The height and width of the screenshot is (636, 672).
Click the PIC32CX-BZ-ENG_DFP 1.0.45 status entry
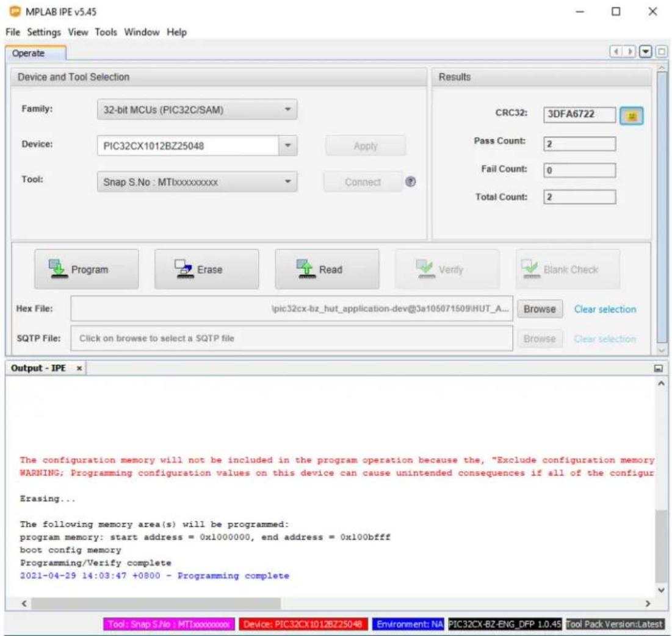pyautogui.click(x=504, y=624)
